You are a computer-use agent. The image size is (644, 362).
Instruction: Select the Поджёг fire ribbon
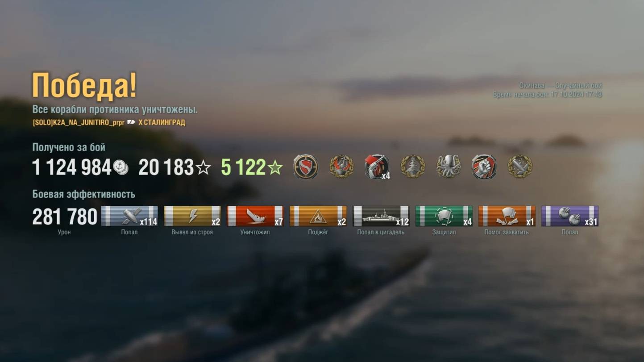click(x=318, y=216)
